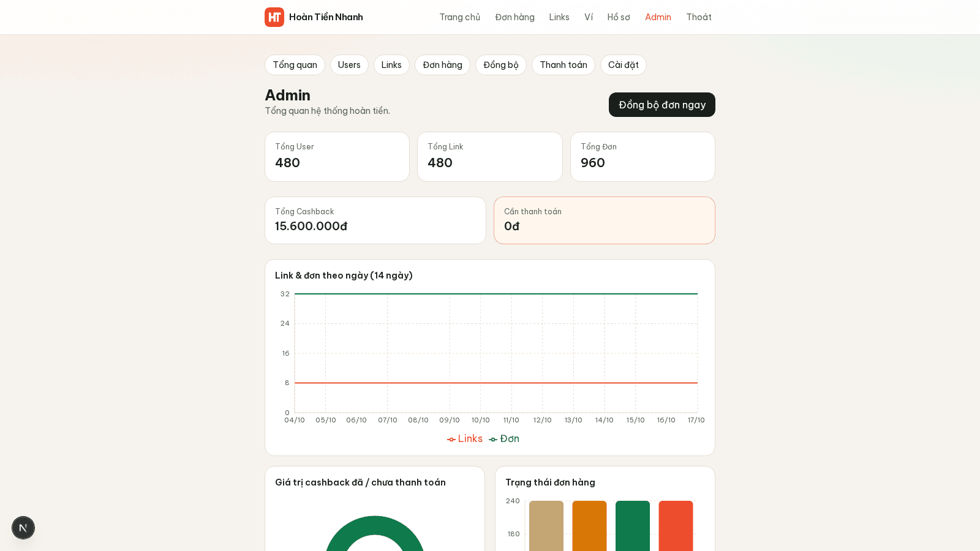The height and width of the screenshot is (551, 980).
Task: Click the Links legend label
Action: pos(470,439)
